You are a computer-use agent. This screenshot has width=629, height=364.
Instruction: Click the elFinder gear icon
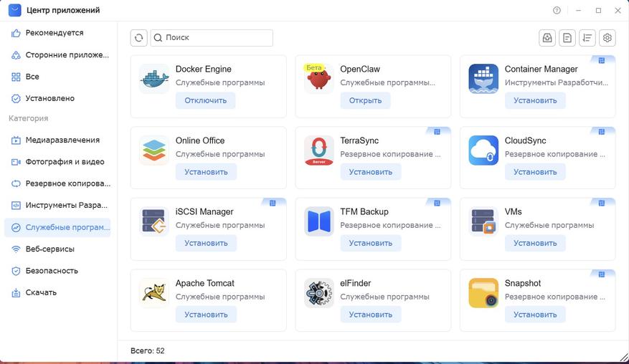319,293
